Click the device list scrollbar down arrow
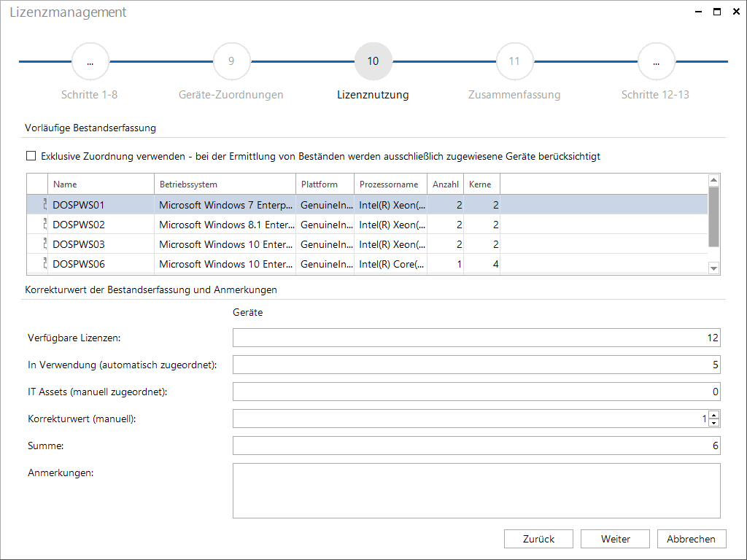This screenshot has height=560, width=747. (713, 268)
